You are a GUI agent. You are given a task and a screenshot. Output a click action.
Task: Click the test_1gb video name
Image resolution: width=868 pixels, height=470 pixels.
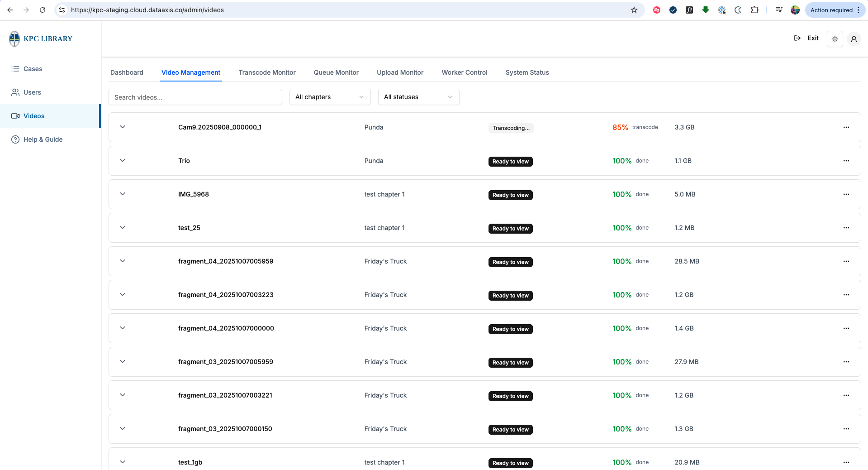[190, 462]
